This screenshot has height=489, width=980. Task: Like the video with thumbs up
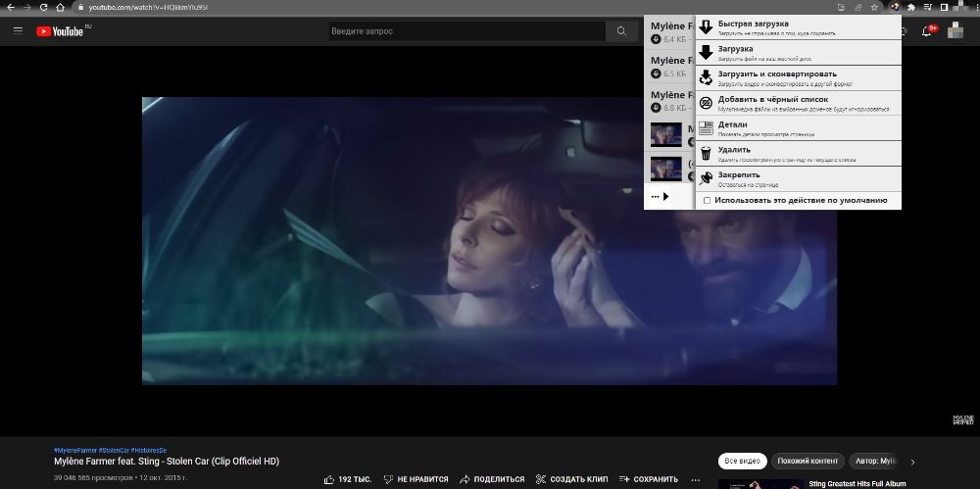pos(330,479)
